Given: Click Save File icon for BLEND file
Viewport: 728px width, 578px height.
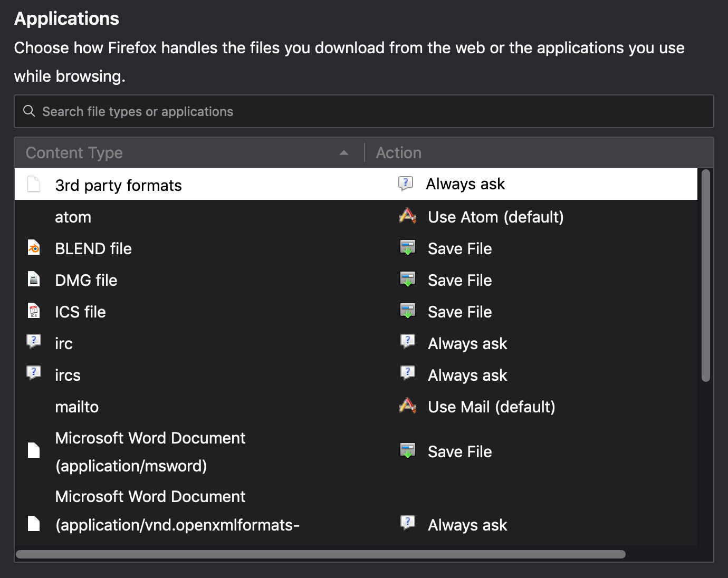Looking at the screenshot, I should [x=408, y=248].
